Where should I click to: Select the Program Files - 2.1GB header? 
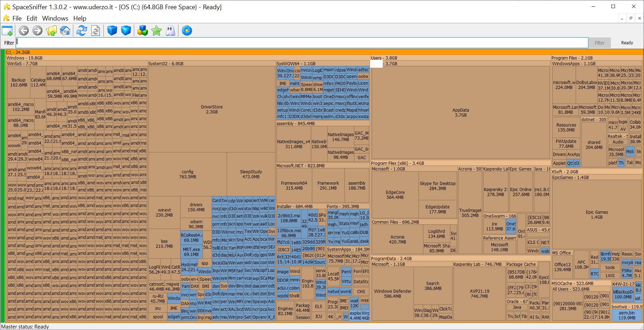(x=597, y=58)
